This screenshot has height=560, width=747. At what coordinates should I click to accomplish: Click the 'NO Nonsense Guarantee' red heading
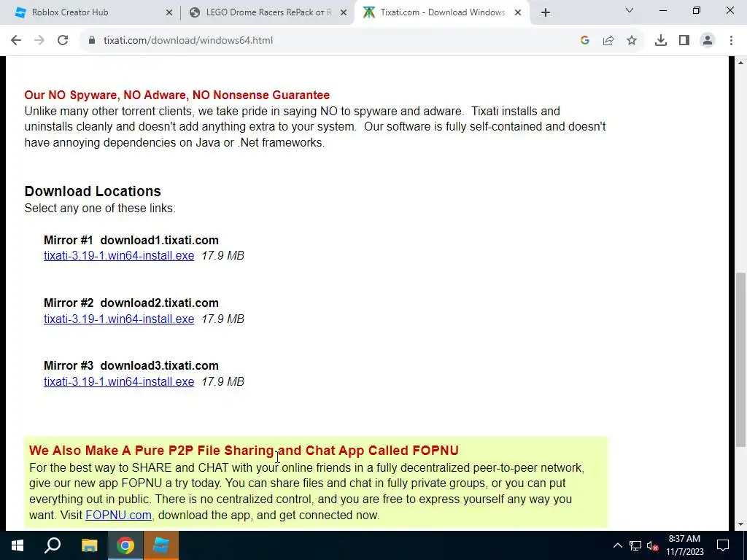tap(177, 95)
